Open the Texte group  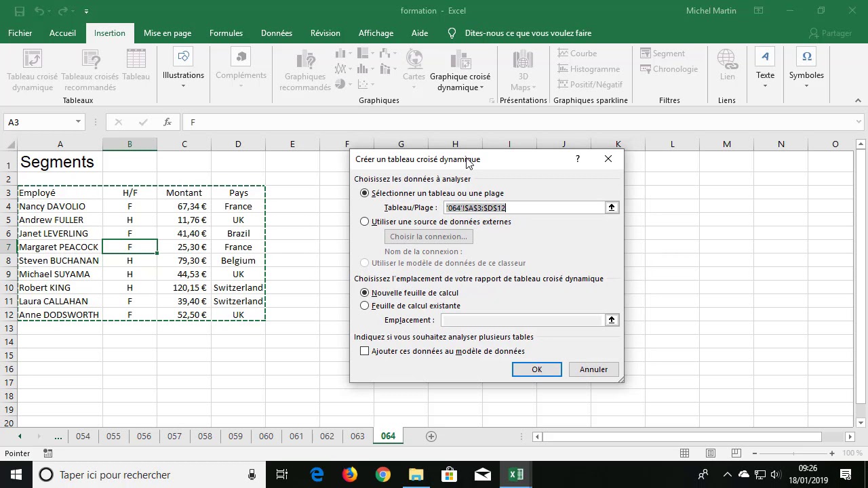[x=765, y=69]
